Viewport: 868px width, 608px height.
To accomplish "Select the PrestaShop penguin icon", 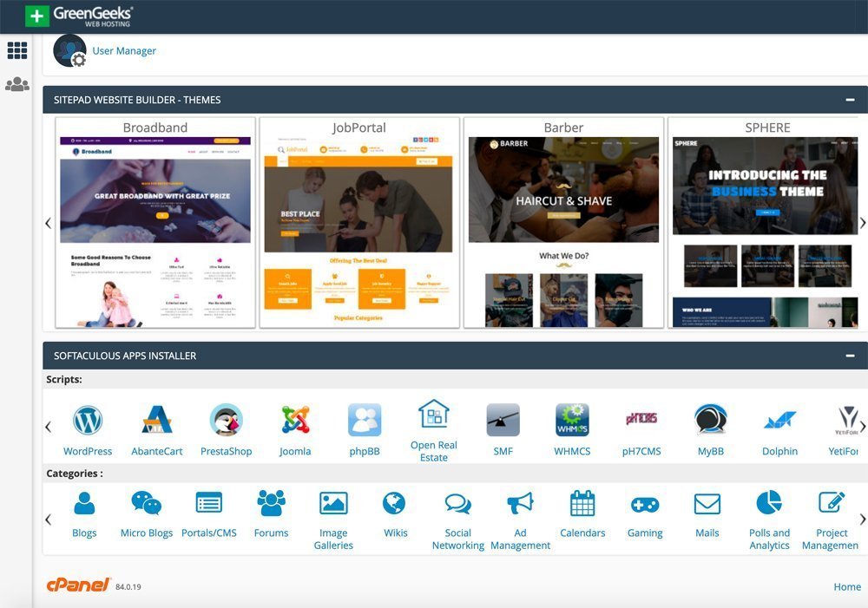I will point(226,420).
